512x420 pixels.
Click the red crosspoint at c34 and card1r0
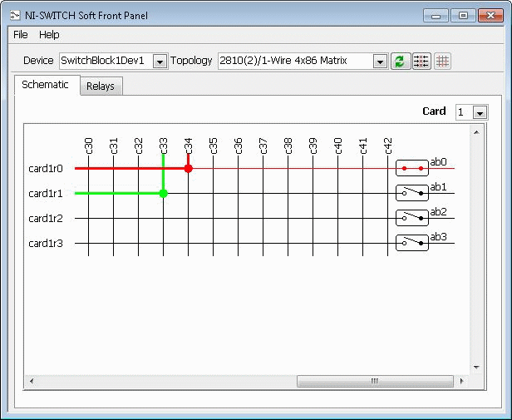click(188, 168)
